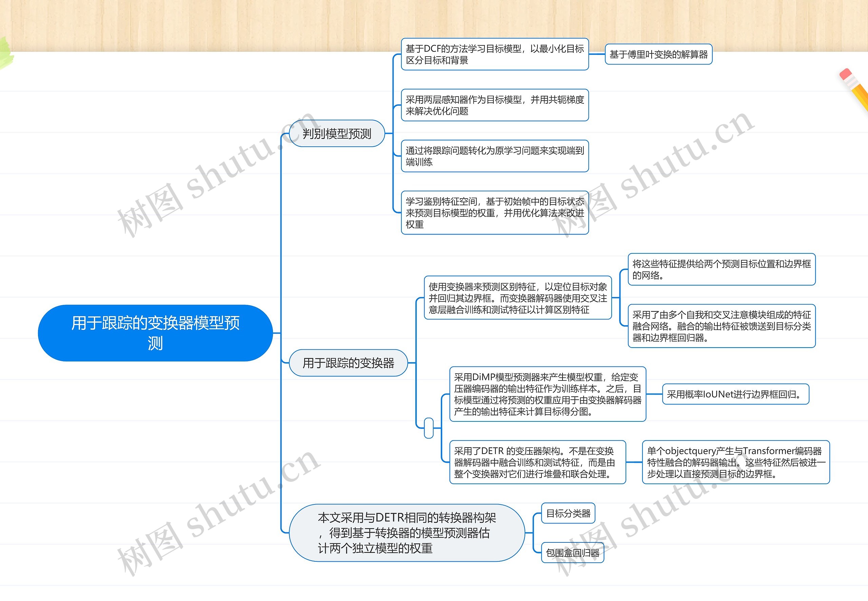This screenshot has width=868, height=601.
Task: Click node 采用DiMP模型预测器来产生模型权重
Action: (x=548, y=394)
